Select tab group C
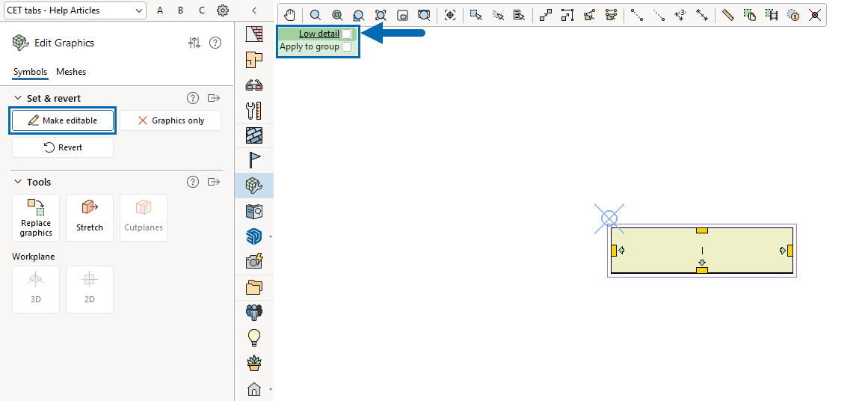The height and width of the screenshot is (401, 868). coord(202,10)
